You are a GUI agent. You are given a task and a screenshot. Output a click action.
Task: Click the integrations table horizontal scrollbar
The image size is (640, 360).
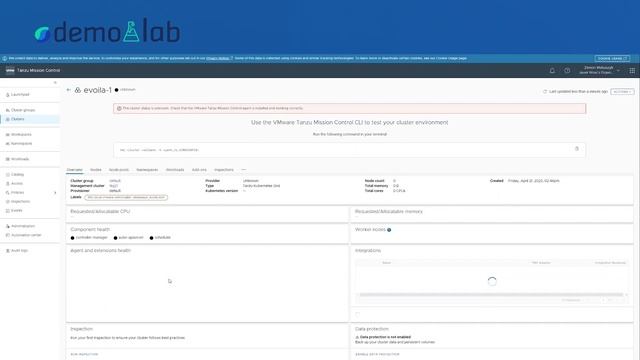[x=491, y=295]
